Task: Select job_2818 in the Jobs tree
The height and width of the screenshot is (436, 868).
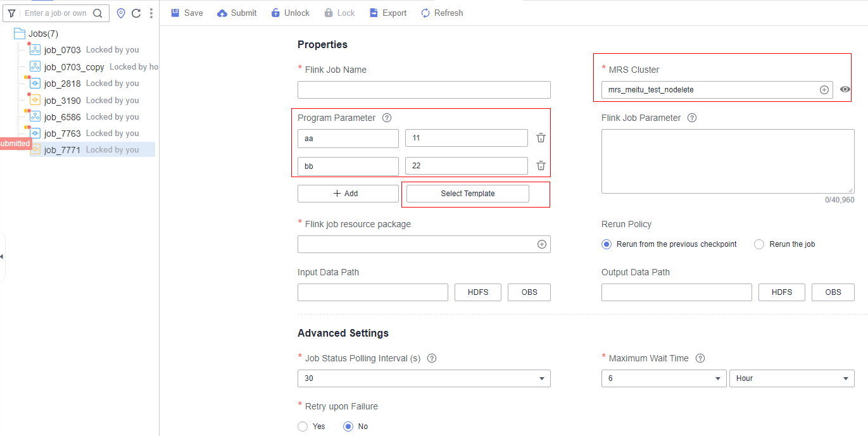Action: pos(63,84)
